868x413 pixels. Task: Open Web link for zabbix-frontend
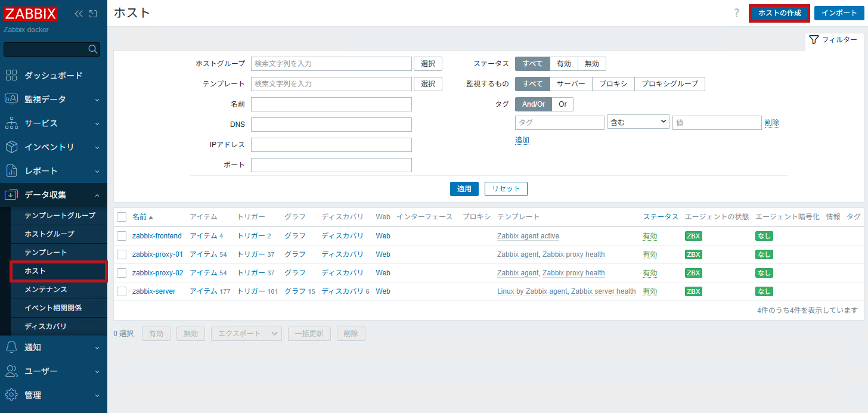click(x=383, y=236)
